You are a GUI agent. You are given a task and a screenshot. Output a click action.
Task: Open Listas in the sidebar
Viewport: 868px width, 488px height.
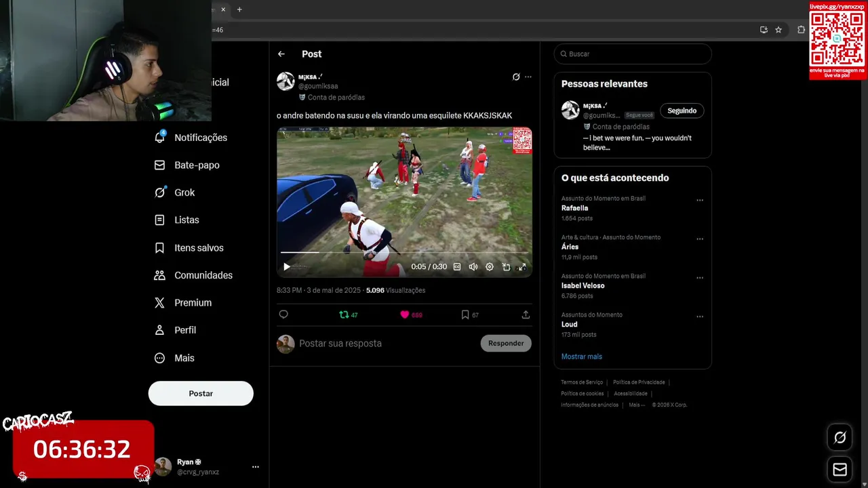(178, 220)
